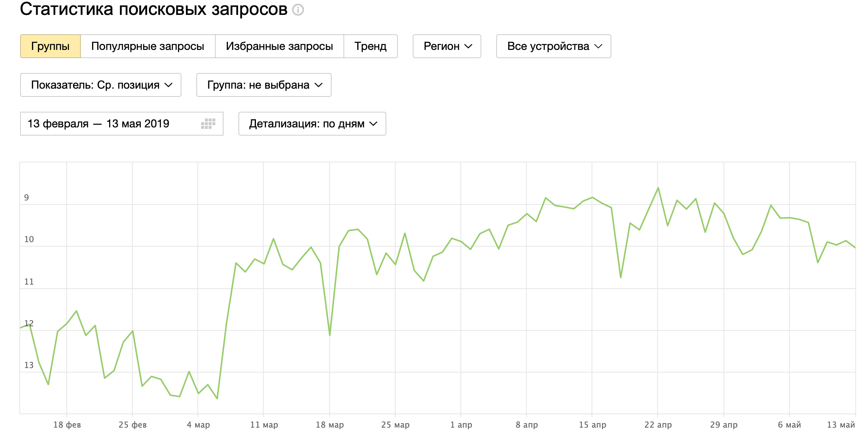This screenshot has height=444, width=868.
Task: Click the date range 13 февраля — 13 мая 2019
Action: (98, 124)
